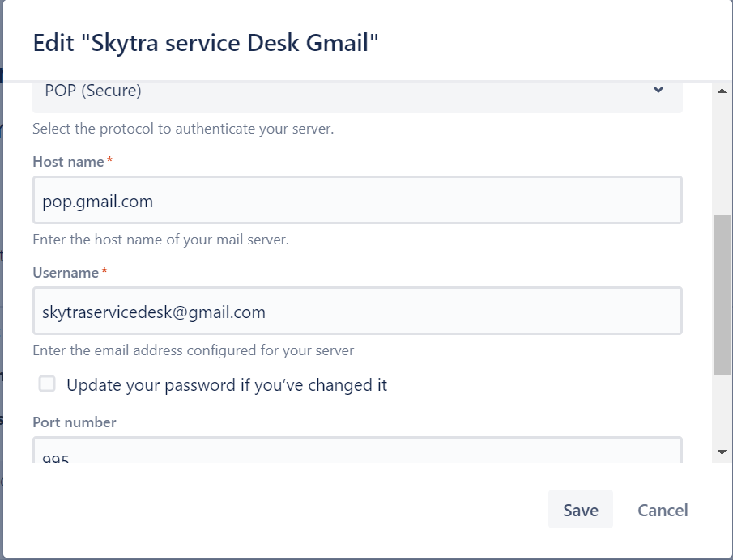Viewport: 733px width, 560px height.
Task: Click the 'Host name' label
Action: (x=68, y=162)
